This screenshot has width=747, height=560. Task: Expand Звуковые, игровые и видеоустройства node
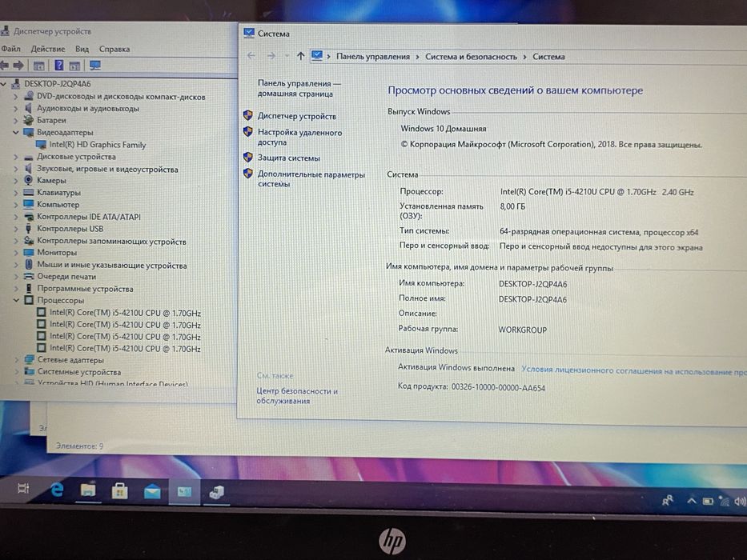(15, 169)
